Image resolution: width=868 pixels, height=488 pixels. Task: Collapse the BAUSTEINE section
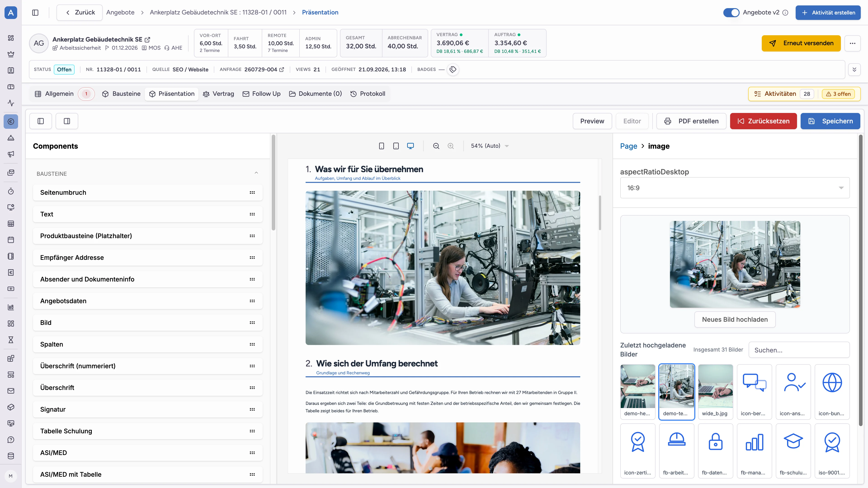tap(256, 173)
